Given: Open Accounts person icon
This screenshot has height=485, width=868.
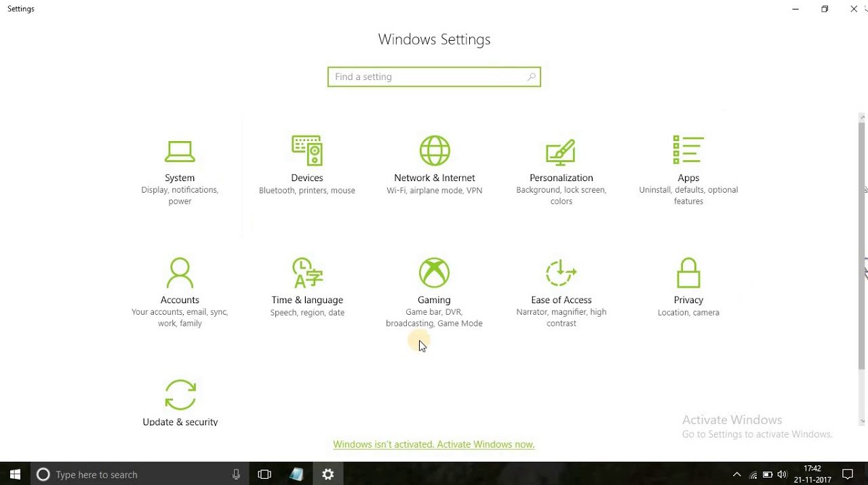Looking at the screenshot, I should pos(180,273).
